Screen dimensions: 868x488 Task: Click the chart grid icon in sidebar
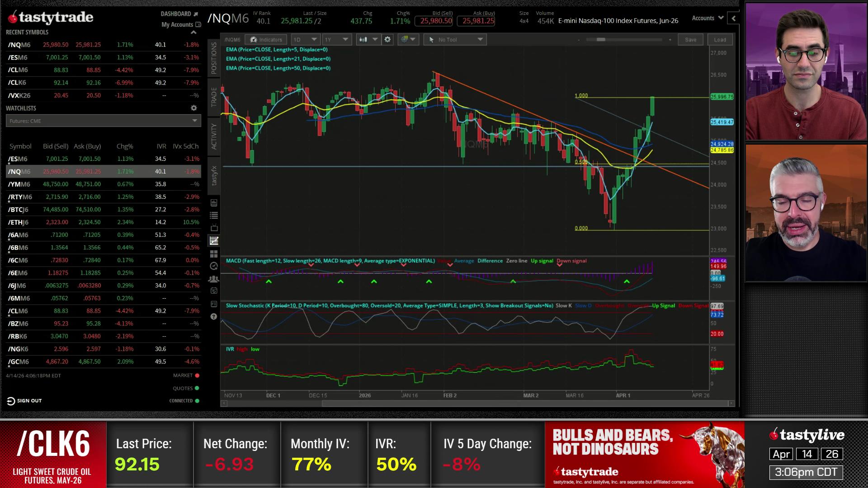(x=214, y=241)
